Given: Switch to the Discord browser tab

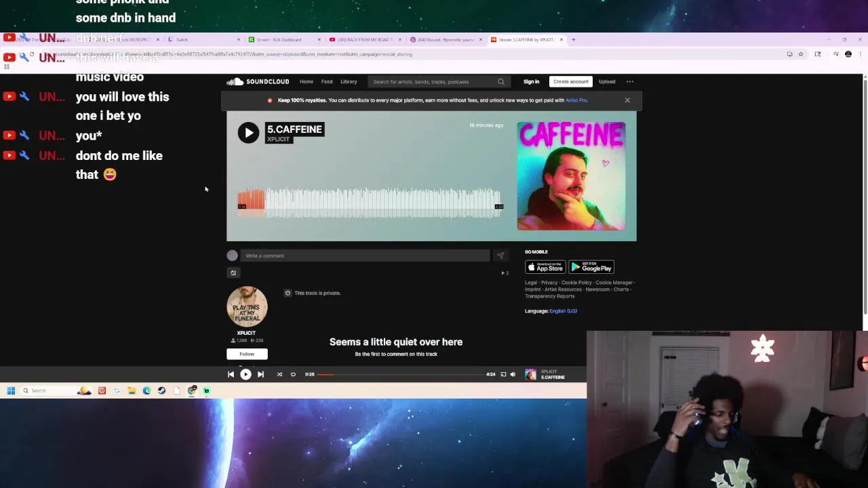Looking at the screenshot, I should [446, 39].
